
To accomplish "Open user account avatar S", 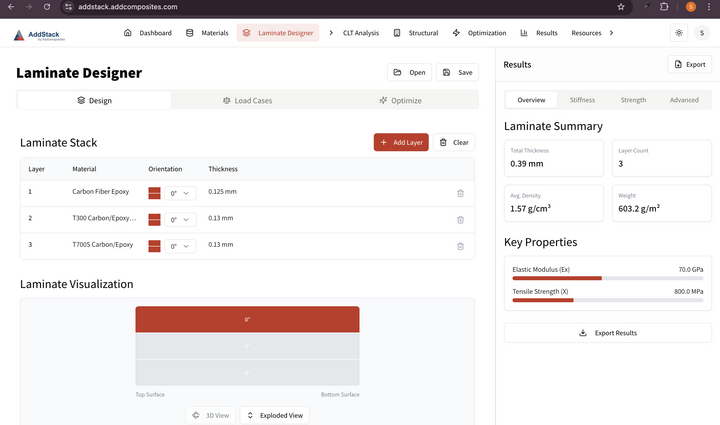I will tap(702, 33).
